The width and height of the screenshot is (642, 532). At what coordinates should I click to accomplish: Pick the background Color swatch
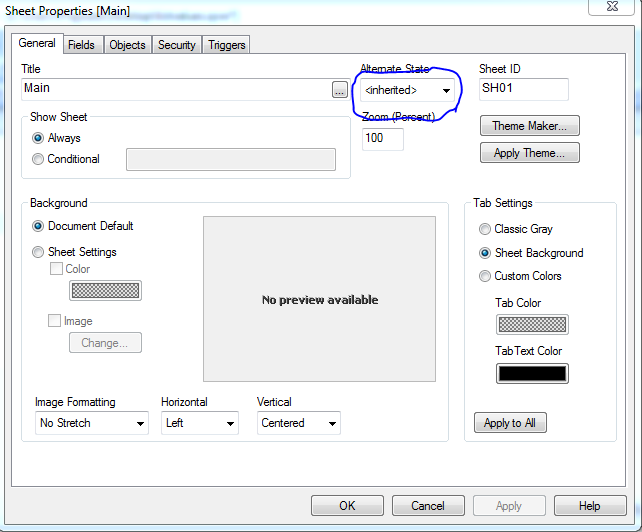(105, 291)
